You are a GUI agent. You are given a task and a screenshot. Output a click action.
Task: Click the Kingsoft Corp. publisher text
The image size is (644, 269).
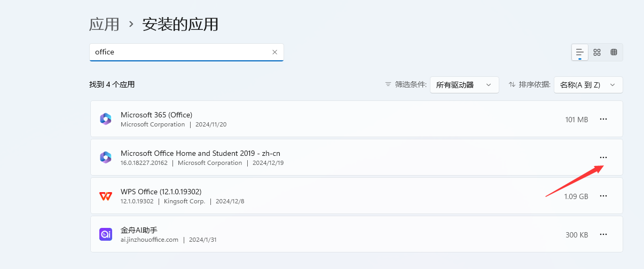tap(184, 201)
